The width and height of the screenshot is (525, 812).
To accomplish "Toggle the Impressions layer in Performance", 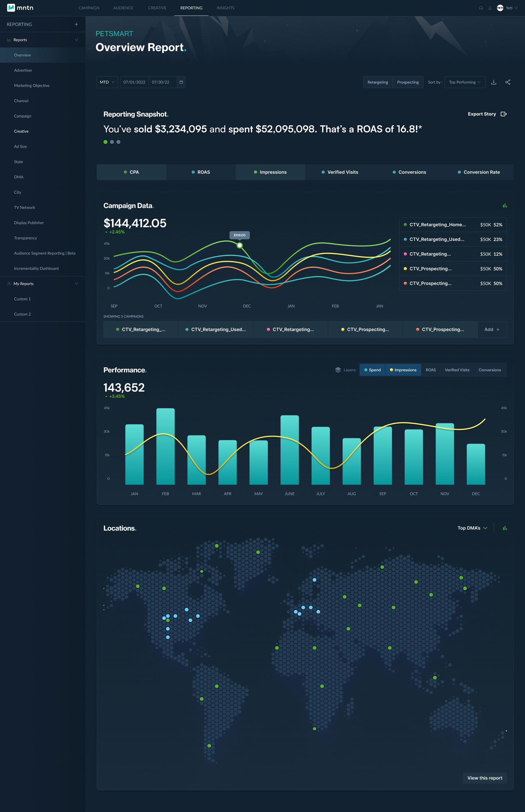I will [403, 370].
